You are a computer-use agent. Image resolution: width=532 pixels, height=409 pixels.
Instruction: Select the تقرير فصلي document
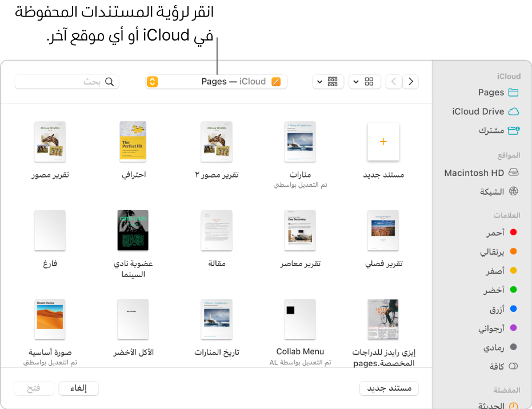tap(383, 231)
